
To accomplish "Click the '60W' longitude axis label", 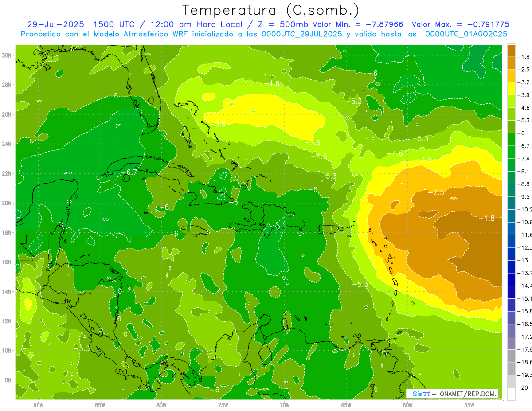I will (408, 405).
